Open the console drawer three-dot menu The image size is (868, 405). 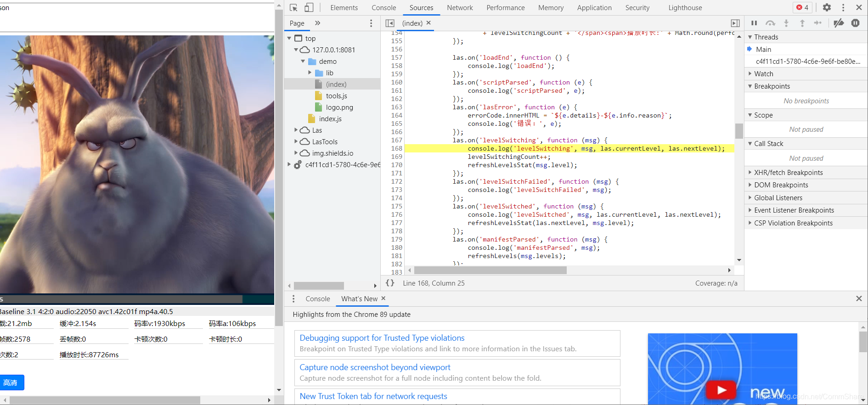coord(293,299)
